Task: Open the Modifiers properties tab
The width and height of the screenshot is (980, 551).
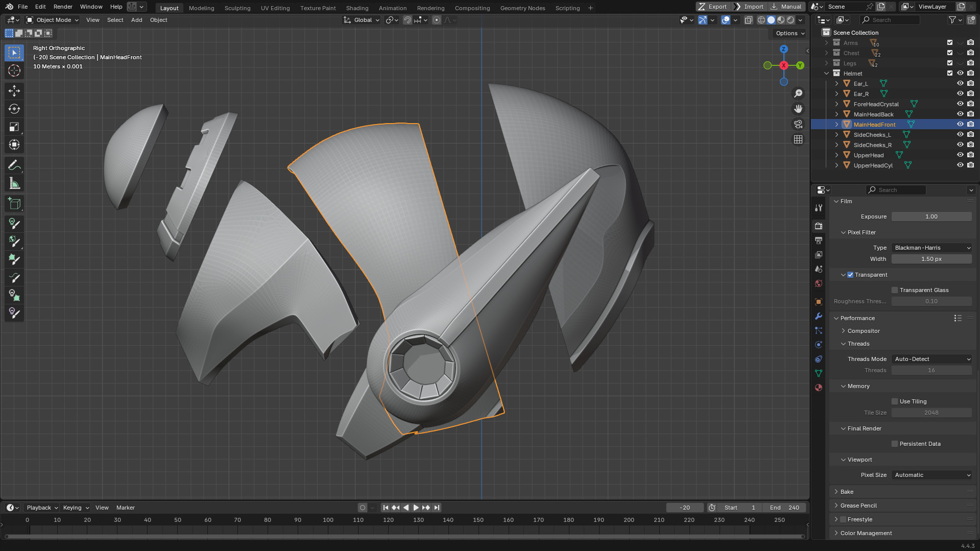Action: [x=819, y=316]
